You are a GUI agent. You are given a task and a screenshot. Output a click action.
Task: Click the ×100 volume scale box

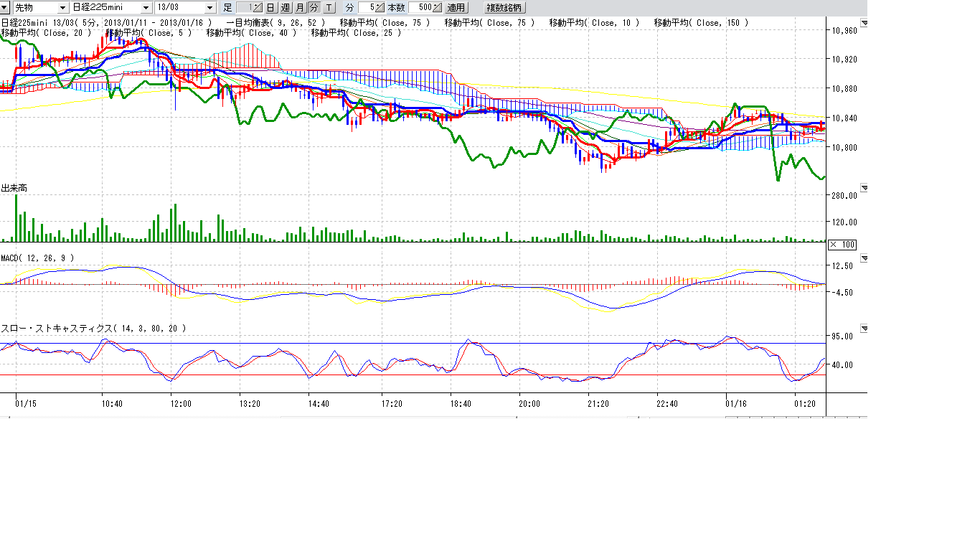pyautogui.click(x=842, y=245)
